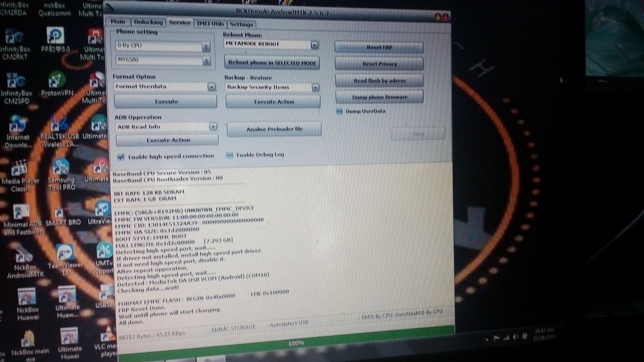Viewport: 644px width, 362px height.
Task: Click Reboot phone in SELECTED MODE
Action: click(x=272, y=63)
